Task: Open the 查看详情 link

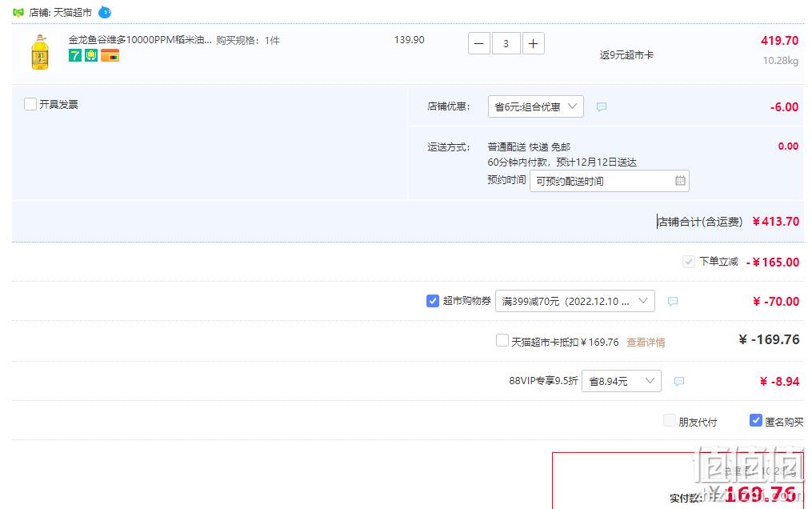Action: [x=646, y=343]
